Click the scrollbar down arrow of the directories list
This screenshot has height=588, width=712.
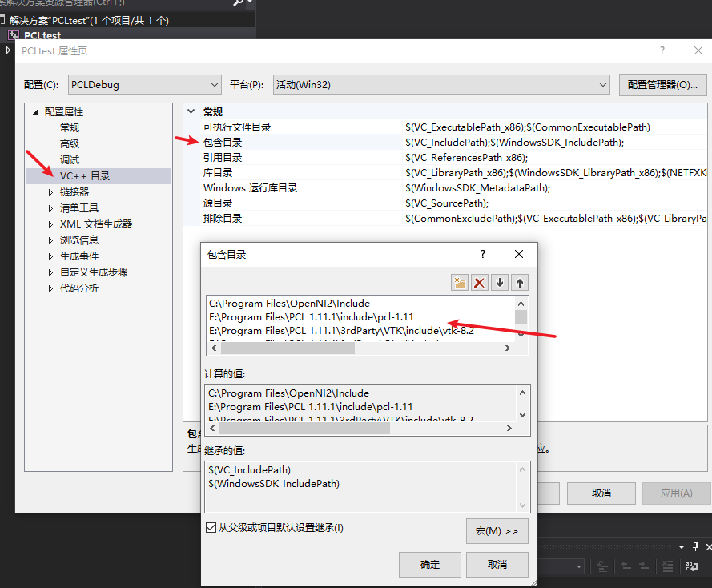(521, 336)
